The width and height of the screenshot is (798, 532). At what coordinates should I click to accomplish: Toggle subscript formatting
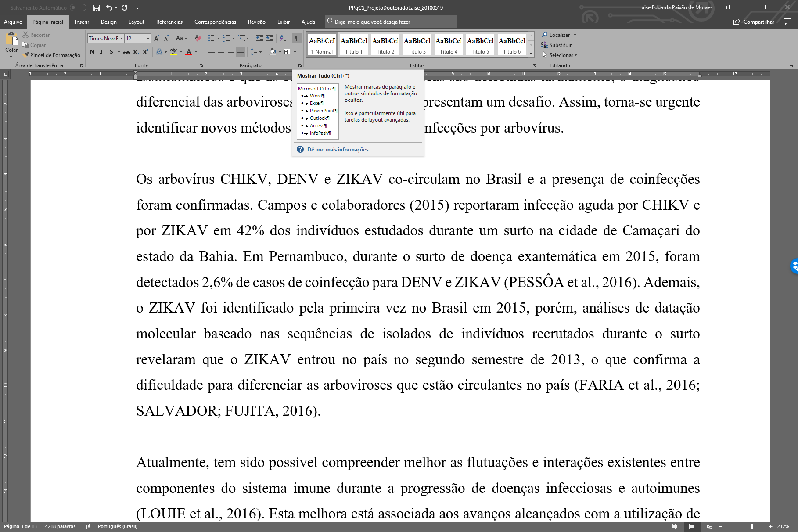136,52
